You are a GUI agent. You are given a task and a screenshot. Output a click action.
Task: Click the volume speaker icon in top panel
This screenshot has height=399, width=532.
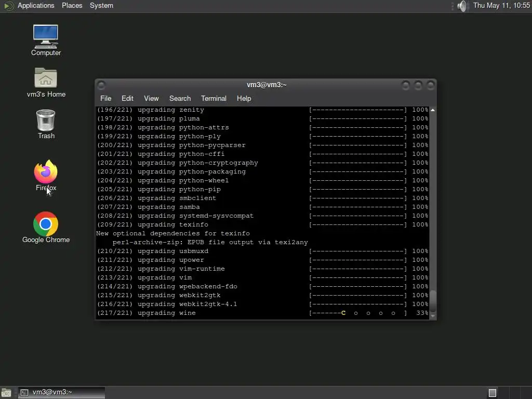pyautogui.click(x=462, y=6)
